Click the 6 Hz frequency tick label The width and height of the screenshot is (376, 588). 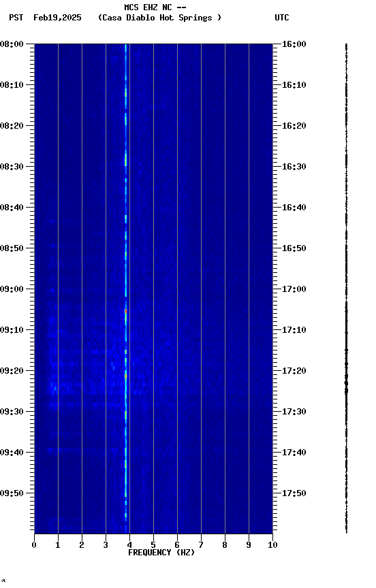tap(177, 545)
